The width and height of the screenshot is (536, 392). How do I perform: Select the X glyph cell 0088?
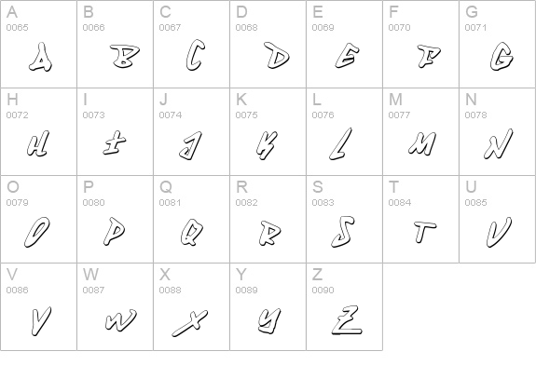[x=191, y=306]
